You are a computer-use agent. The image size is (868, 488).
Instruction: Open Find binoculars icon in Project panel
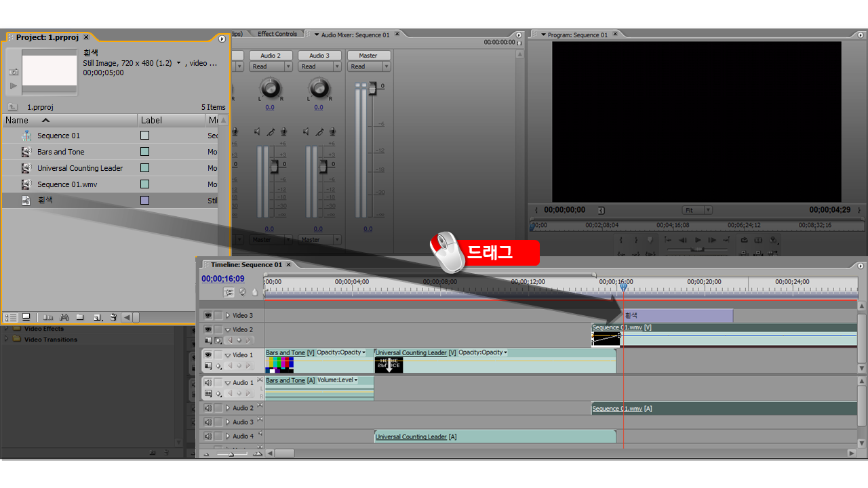(64, 317)
